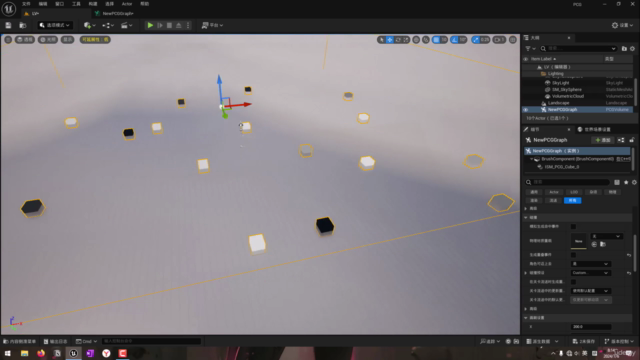Select VolumetricCloud in the Outliner
The width and height of the screenshot is (640, 360).
coord(568,96)
